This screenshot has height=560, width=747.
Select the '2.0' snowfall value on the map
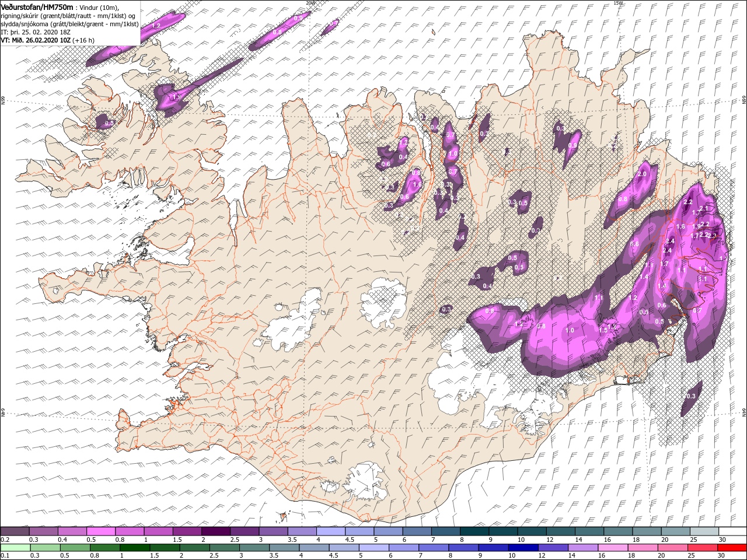tap(643, 174)
